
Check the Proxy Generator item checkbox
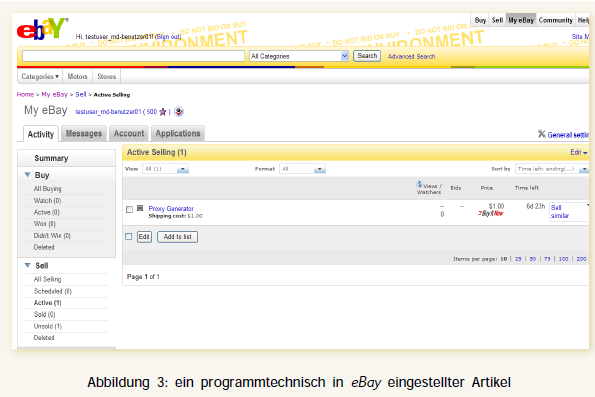[129, 210]
